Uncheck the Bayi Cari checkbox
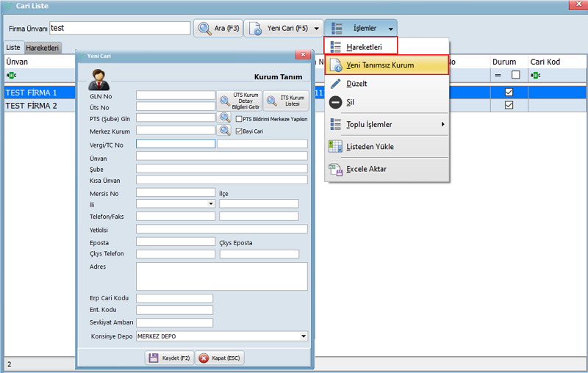The width and height of the screenshot is (588, 373). 240,131
